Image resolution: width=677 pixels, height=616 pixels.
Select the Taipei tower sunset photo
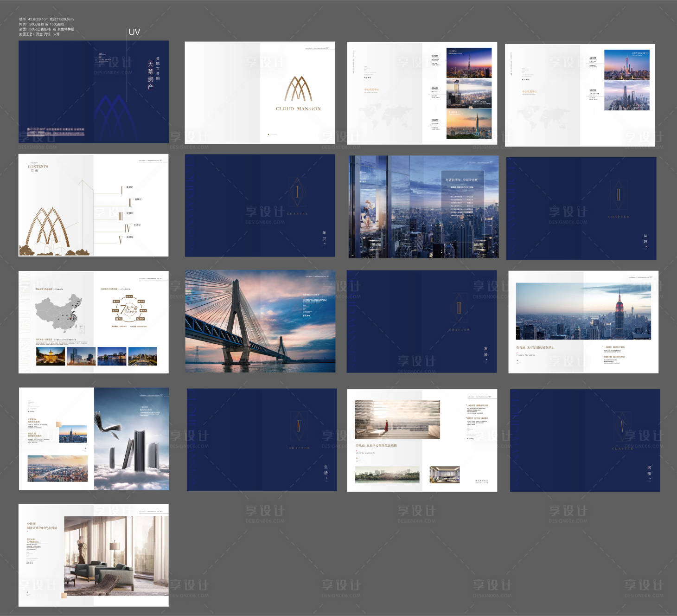click(469, 124)
